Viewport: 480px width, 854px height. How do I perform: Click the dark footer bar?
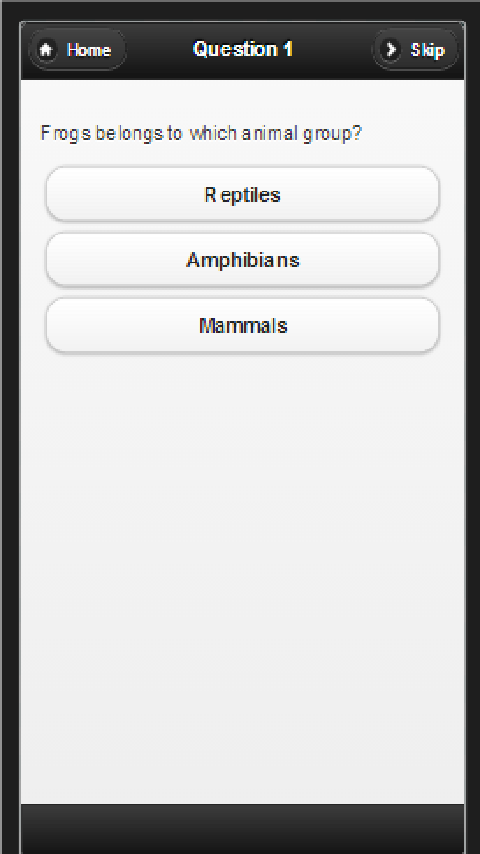click(x=242, y=828)
